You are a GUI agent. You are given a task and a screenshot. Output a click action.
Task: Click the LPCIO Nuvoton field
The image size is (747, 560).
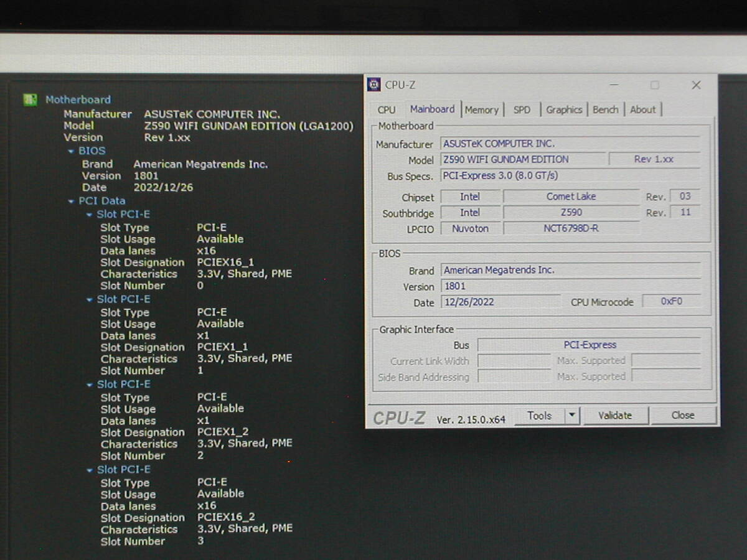click(x=470, y=228)
